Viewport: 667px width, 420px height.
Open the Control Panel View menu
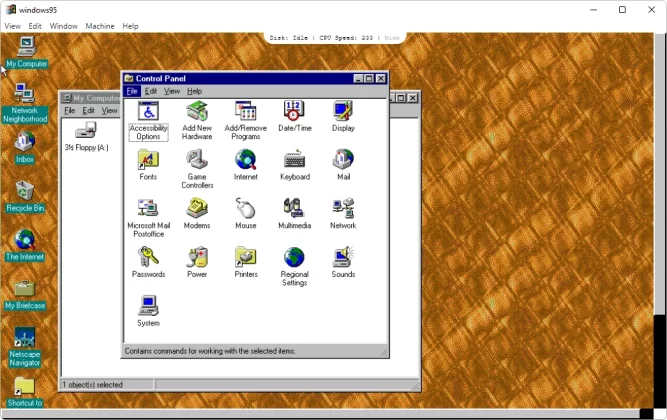(x=172, y=91)
